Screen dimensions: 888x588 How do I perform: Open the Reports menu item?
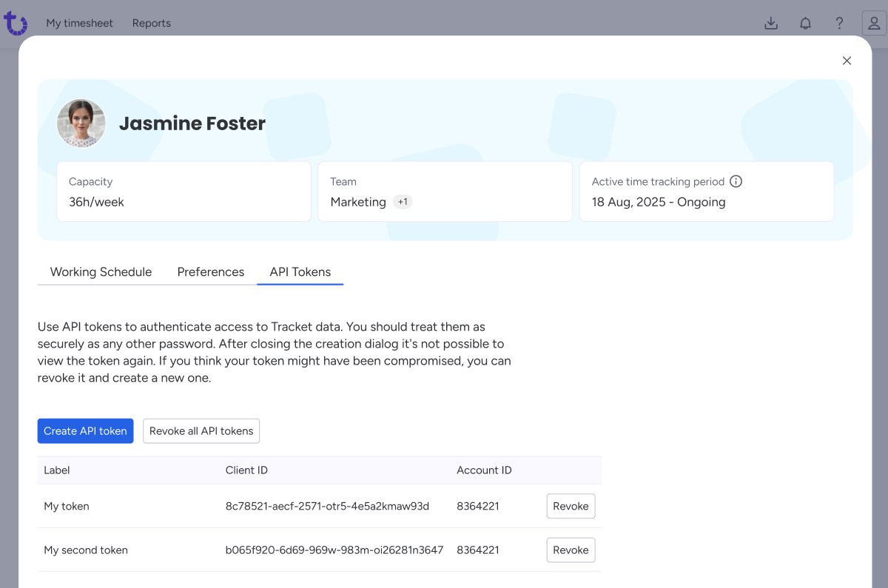point(151,23)
